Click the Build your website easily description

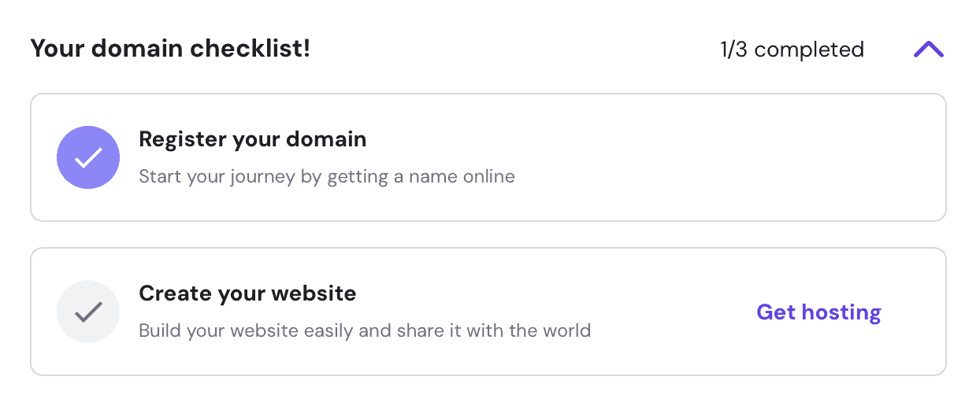364,330
